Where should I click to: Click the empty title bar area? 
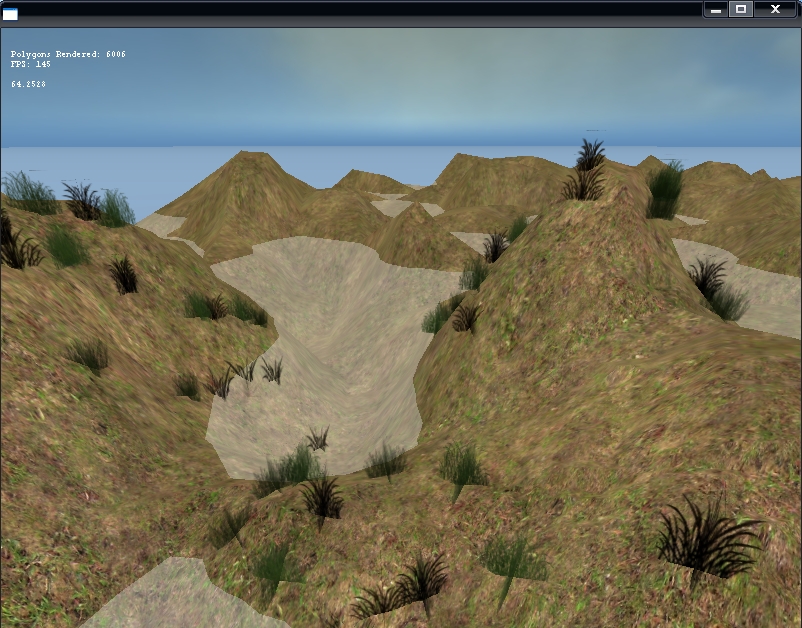tap(350, 9)
